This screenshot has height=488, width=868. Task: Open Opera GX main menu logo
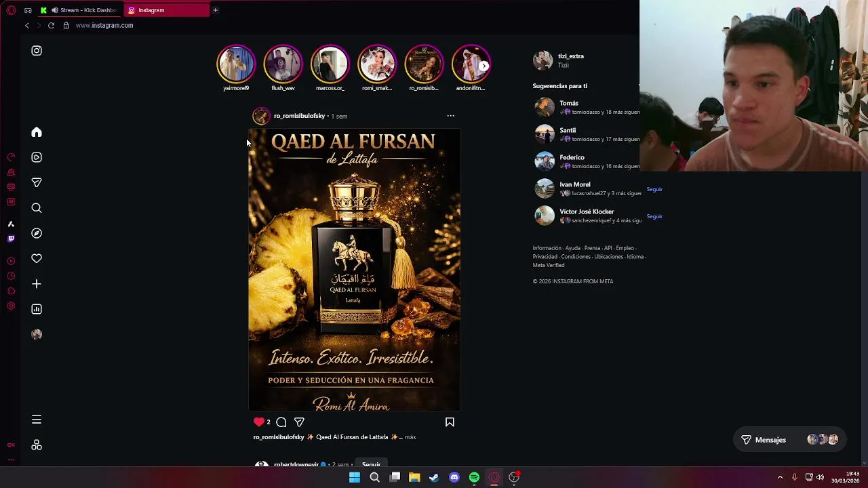[x=11, y=10]
